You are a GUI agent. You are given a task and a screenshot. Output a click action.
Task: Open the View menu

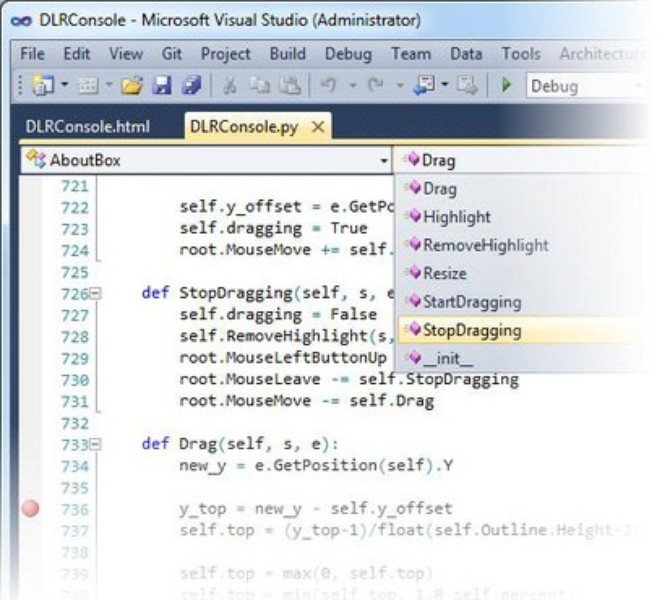(x=126, y=54)
